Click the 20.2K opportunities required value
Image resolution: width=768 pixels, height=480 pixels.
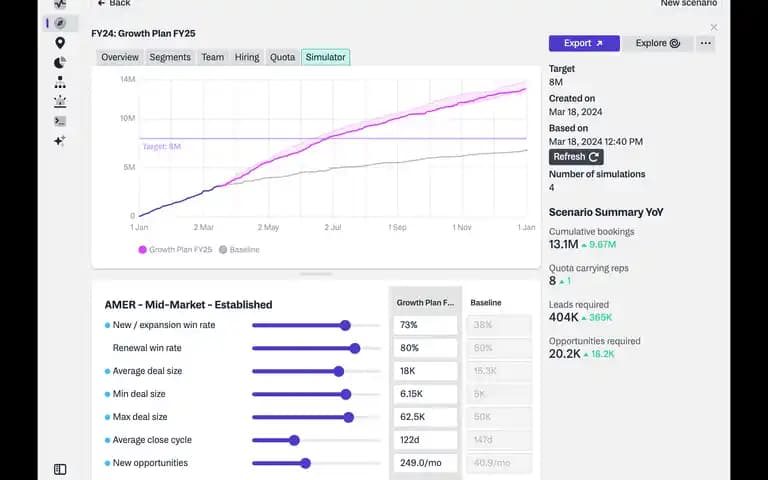click(x=564, y=354)
